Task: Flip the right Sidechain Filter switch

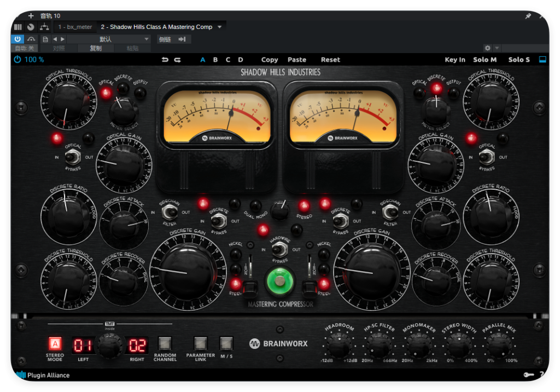Action: (x=390, y=213)
